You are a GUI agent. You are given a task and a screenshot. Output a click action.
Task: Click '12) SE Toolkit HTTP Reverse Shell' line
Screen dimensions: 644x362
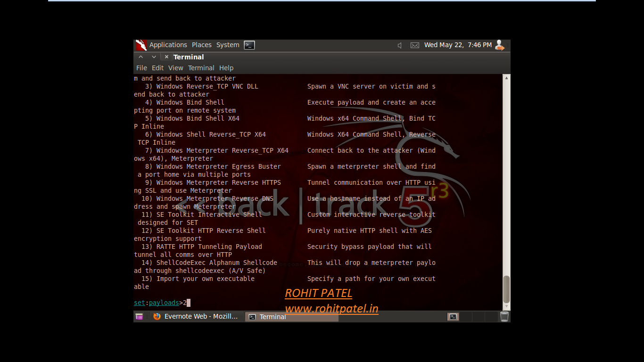point(204,230)
